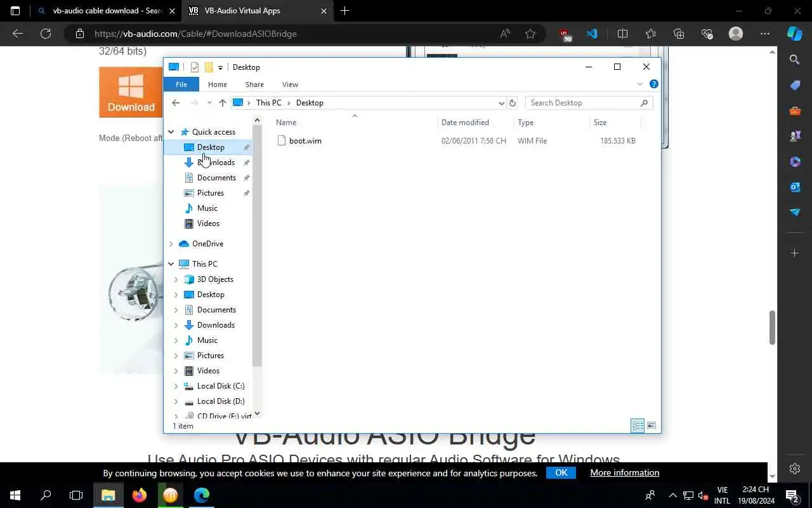Image resolution: width=812 pixels, height=508 pixels.
Task: Add page to favorites star icon
Action: (x=530, y=34)
